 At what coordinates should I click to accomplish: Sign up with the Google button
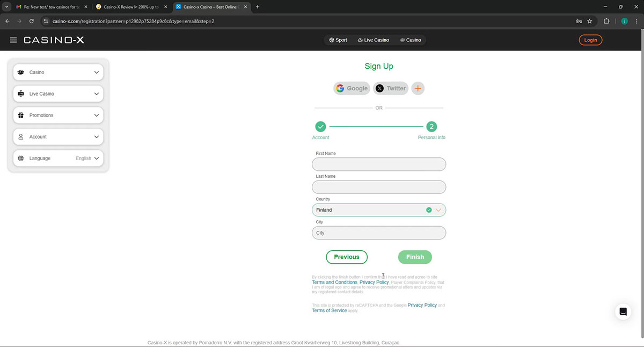[352, 89]
